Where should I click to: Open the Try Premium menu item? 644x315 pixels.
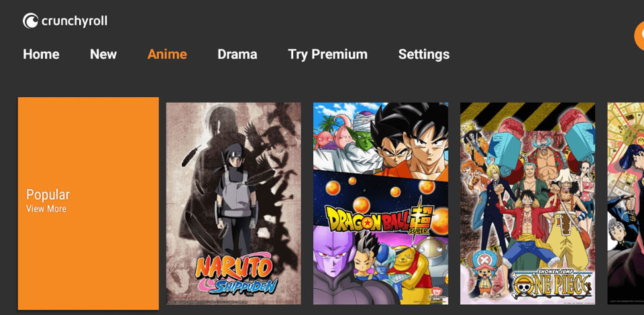pos(328,54)
